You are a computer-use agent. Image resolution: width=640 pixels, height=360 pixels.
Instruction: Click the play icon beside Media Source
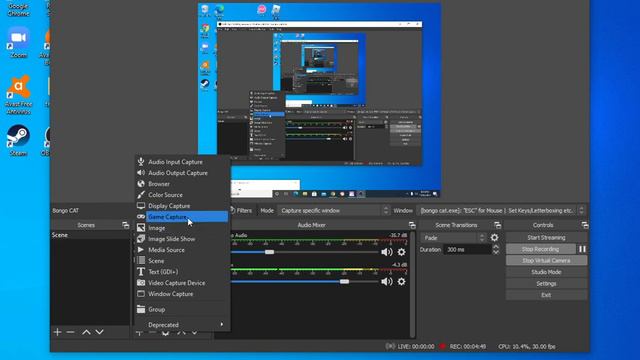pos(141,249)
